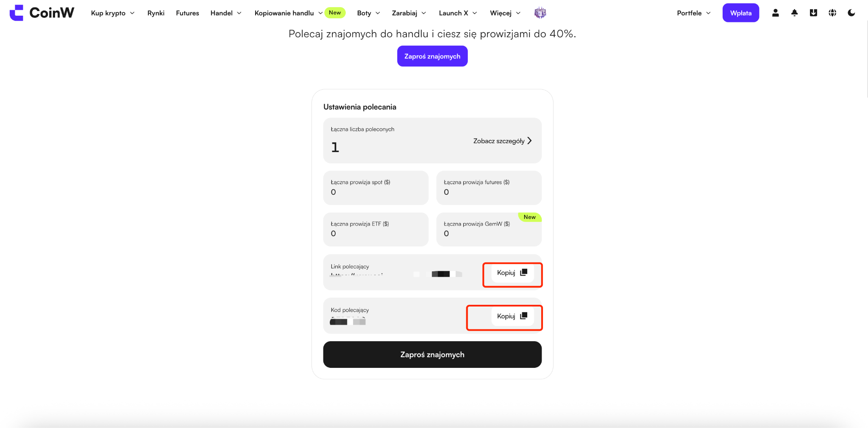This screenshot has height=428, width=868.
Task: Click the CoinW logo
Action: pyautogui.click(x=42, y=13)
